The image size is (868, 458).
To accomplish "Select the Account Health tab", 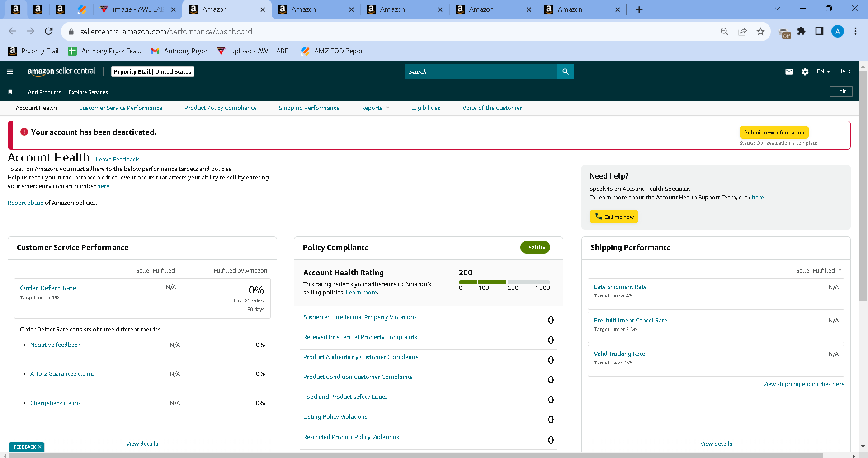I will point(36,108).
